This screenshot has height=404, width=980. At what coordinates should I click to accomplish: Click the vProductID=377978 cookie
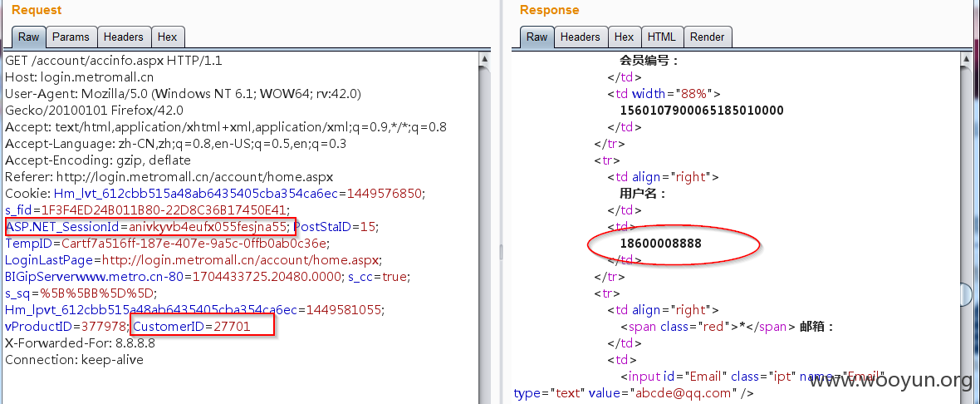[x=66, y=325]
